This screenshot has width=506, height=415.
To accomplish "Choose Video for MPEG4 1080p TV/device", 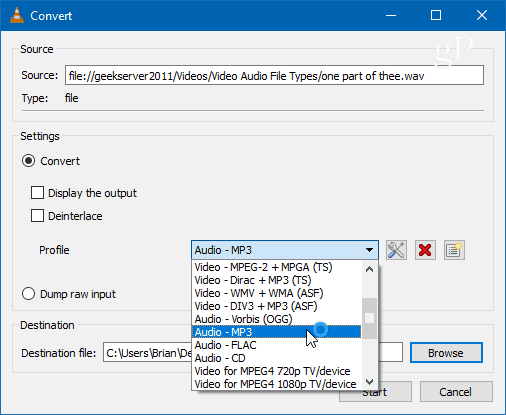I will (276, 384).
